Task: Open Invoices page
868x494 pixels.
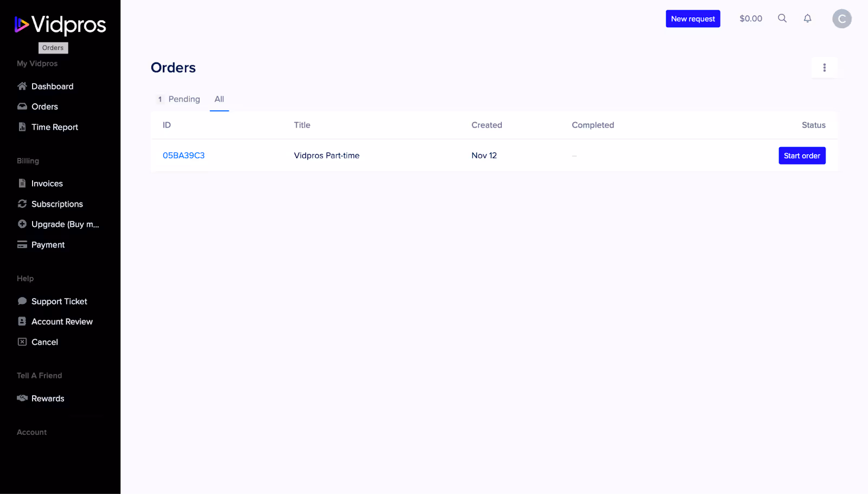Action: click(47, 183)
